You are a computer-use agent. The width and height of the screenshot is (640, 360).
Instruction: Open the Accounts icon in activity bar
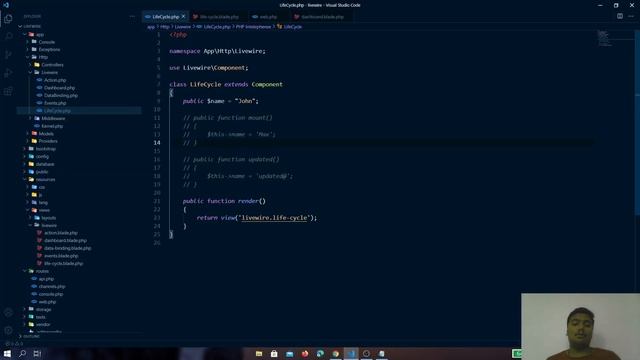click(8, 313)
